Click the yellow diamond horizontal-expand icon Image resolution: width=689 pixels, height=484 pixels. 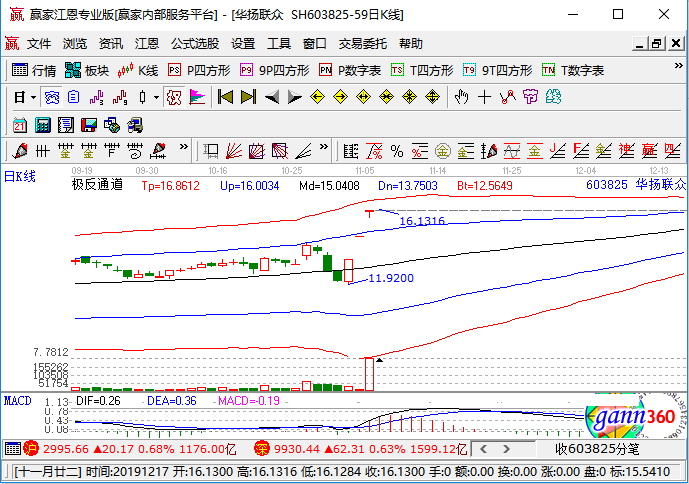click(363, 97)
